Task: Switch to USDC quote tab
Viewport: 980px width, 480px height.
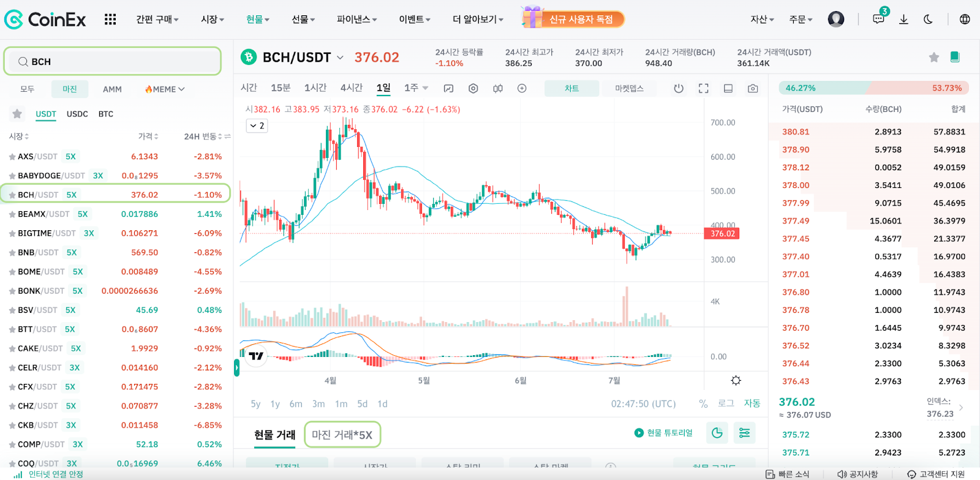Action: [x=77, y=114]
